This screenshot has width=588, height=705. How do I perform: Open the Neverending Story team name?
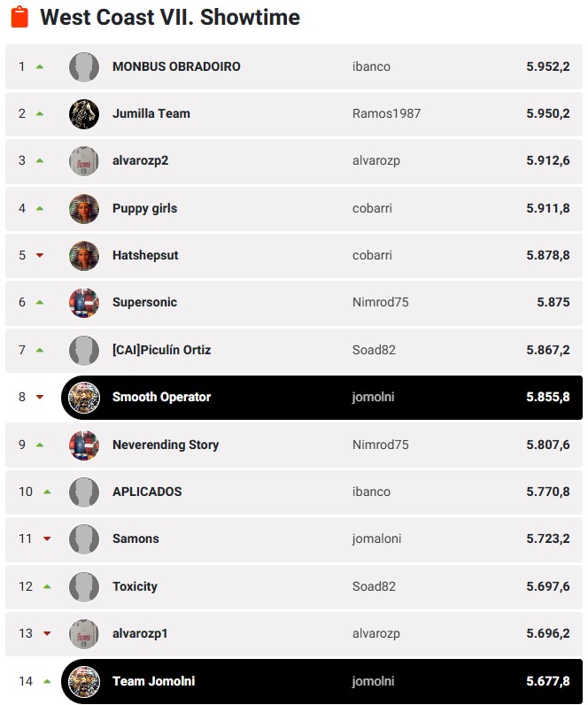pyautogui.click(x=166, y=445)
